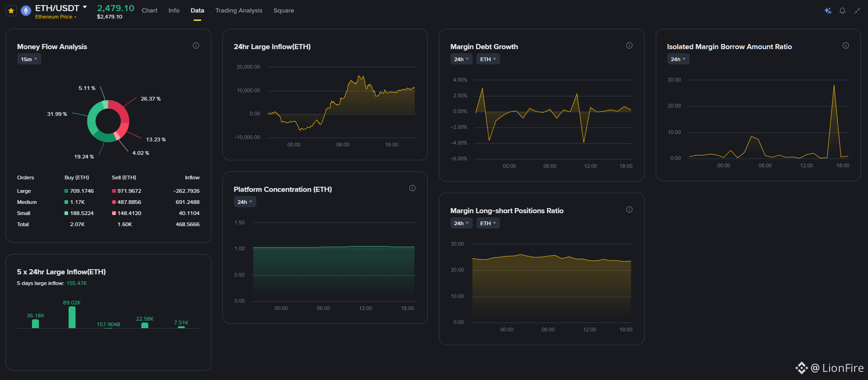This screenshot has height=380, width=868.
Task: Show info for Margin Long-short Positions Ratio
Action: 629,209
